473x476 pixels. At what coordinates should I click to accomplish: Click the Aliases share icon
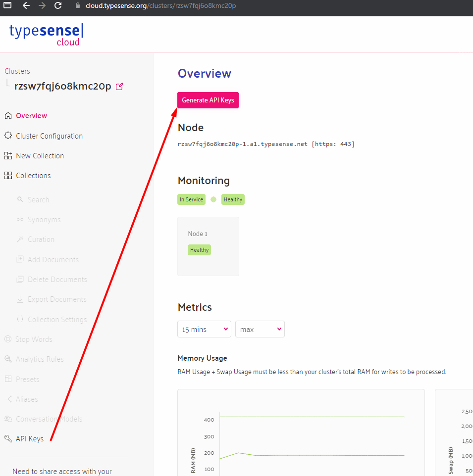pos(8,399)
